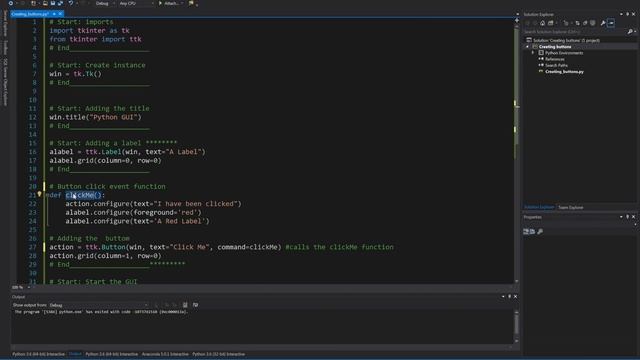The height and width of the screenshot is (360, 640).
Task: Open the Attach button dropdown arrow
Action: tap(182, 3)
